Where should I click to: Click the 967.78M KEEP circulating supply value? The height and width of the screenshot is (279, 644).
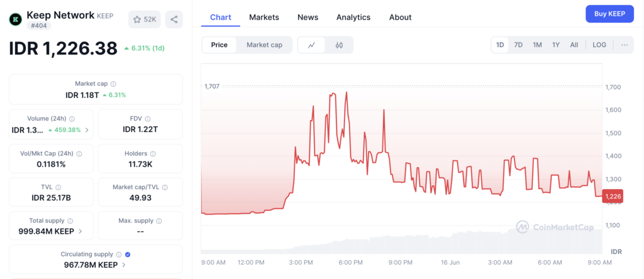[91, 265]
